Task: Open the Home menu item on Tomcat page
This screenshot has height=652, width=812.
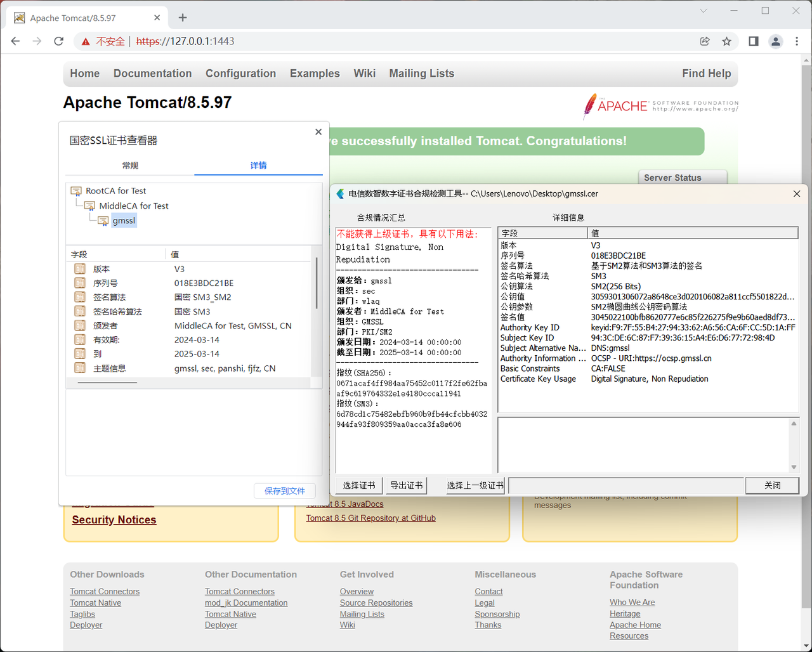Action: [x=85, y=74]
